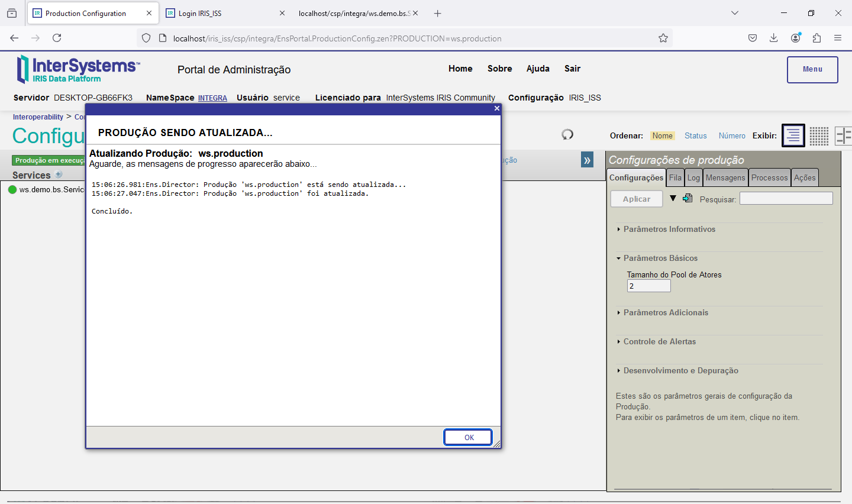This screenshot has width=852, height=504.
Task: Add a service with the plus icon
Action: 59,175
